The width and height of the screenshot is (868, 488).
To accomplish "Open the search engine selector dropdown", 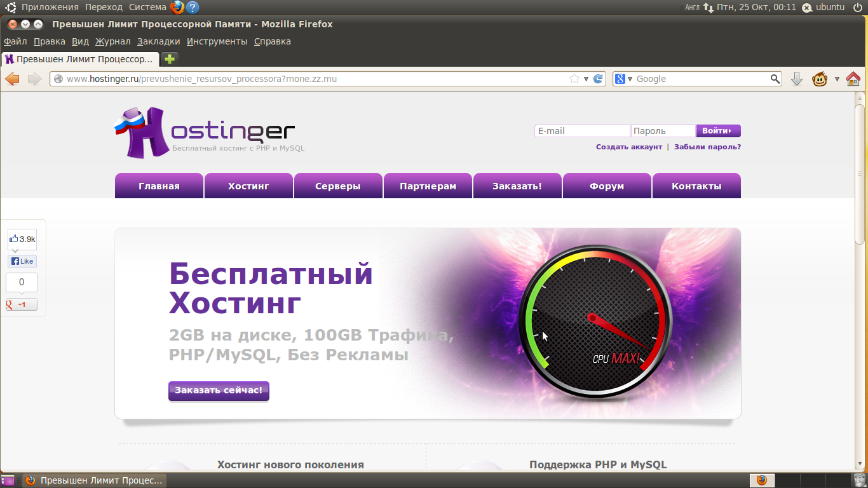I will click(630, 79).
